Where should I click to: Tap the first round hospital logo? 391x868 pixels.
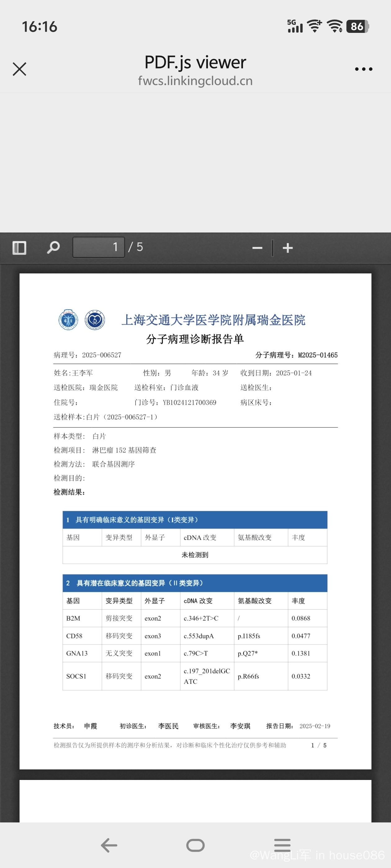68,319
